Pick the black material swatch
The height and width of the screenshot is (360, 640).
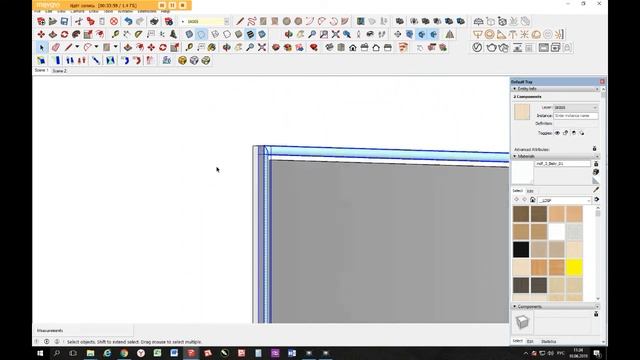point(521,249)
